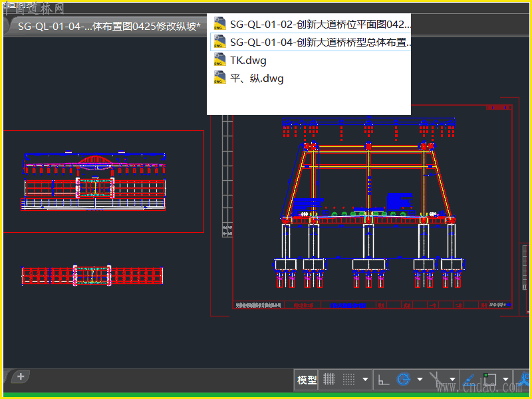Click the 模型 model space button

click(307, 380)
